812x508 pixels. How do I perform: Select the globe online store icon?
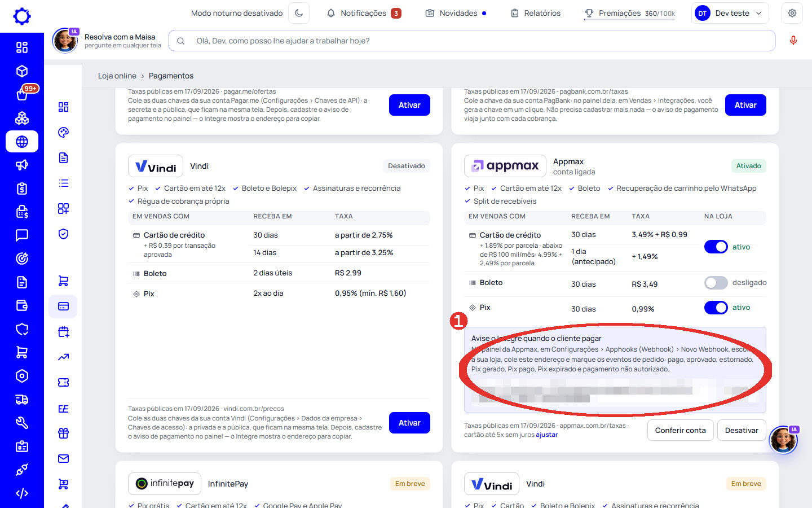(22, 142)
